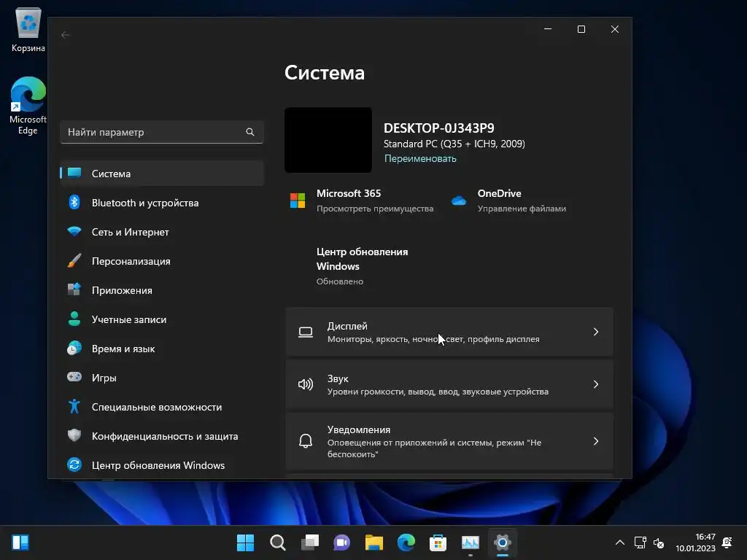Click the Standard PC (Q35 + ICH9, 2009) text
The width and height of the screenshot is (747, 560).
tap(454, 144)
